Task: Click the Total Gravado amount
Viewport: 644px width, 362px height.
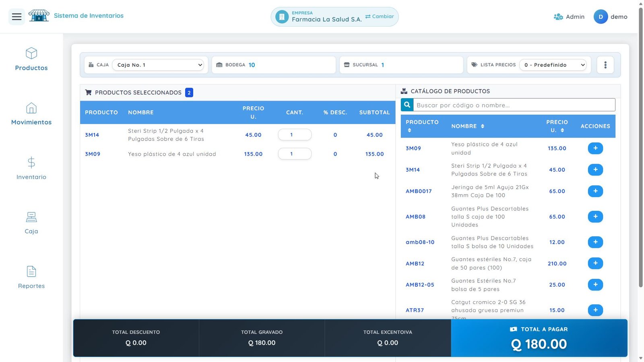Action: (262, 343)
